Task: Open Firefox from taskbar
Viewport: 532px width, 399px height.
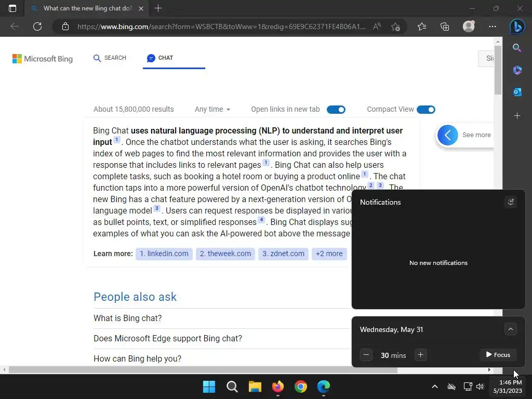Action: (x=278, y=387)
